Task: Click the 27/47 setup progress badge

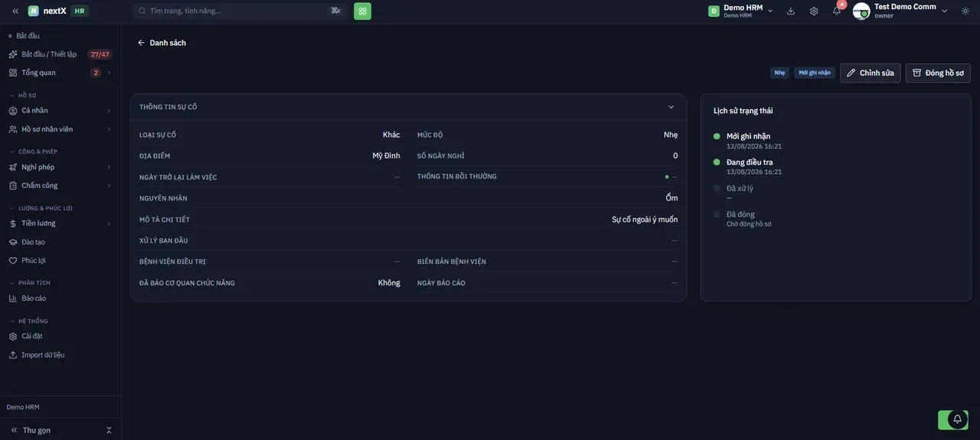Action: (x=100, y=54)
